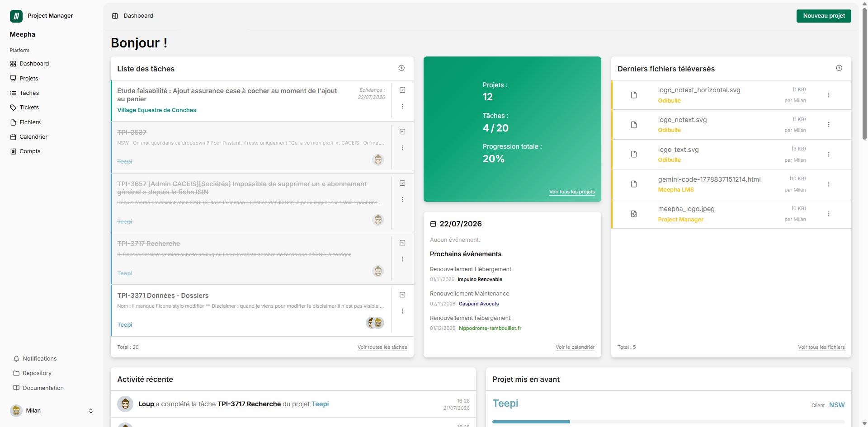The width and height of the screenshot is (868, 427).
Task: Click the Notifications bell icon
Action: (16, 359)
